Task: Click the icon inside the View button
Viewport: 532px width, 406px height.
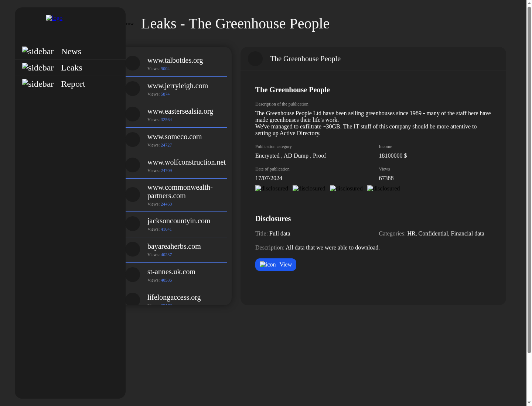Action: [267, 265]
